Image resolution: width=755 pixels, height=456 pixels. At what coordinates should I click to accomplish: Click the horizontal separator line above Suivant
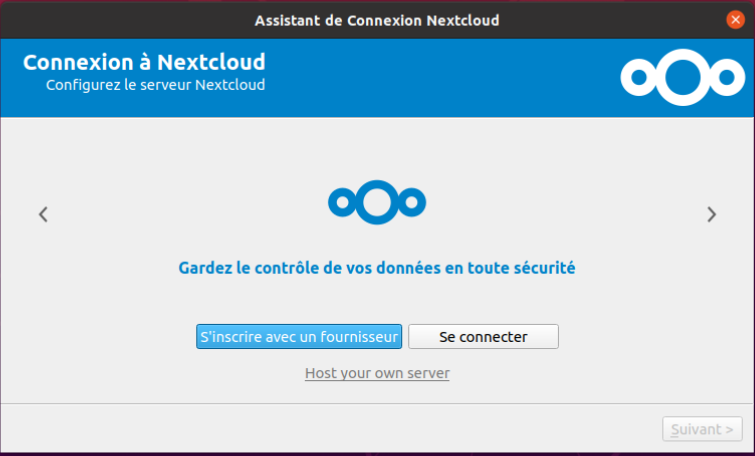pyautogui.click(x=377, y=404)
